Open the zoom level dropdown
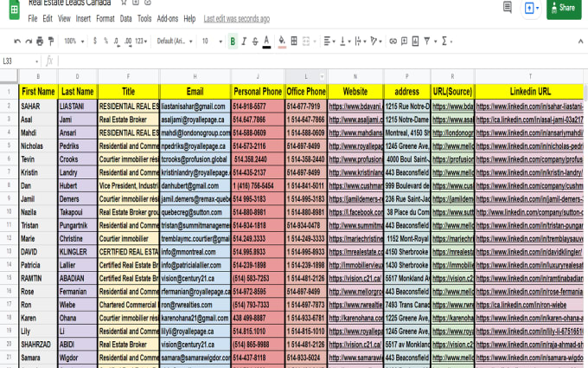588x368 pixels. coord(73,42)
